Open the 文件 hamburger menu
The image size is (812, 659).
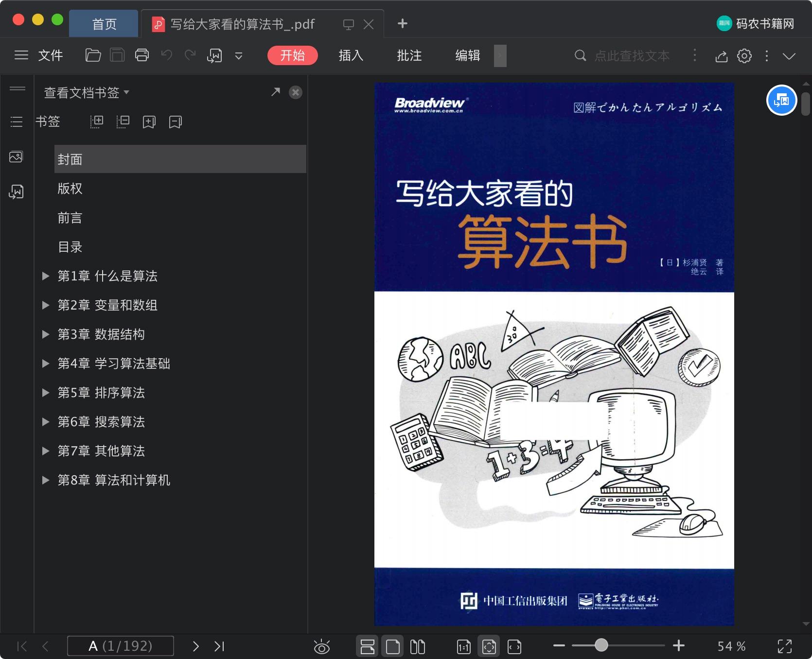(x=38, y=55)
